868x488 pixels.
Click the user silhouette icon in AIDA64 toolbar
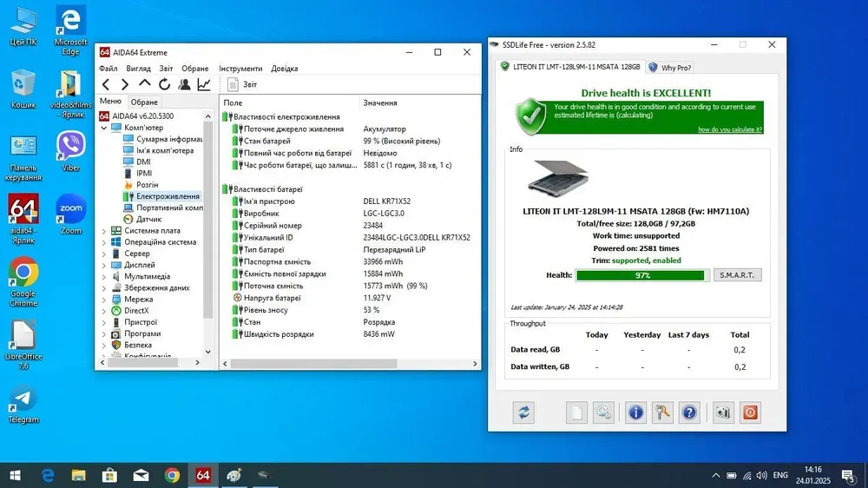[184, 84]
